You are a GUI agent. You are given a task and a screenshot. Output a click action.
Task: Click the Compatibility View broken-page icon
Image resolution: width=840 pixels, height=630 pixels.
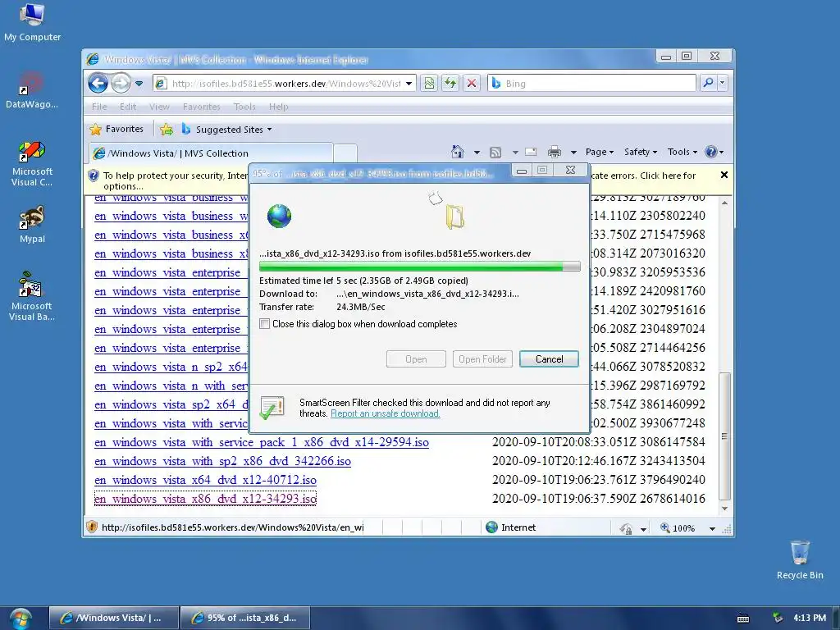coord(429,83)
